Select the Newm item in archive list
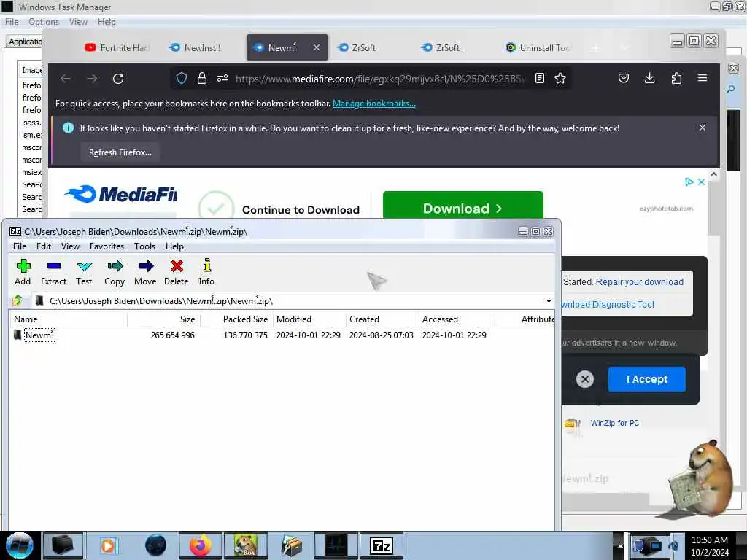The image size is (747, 560). coord(40,335)
